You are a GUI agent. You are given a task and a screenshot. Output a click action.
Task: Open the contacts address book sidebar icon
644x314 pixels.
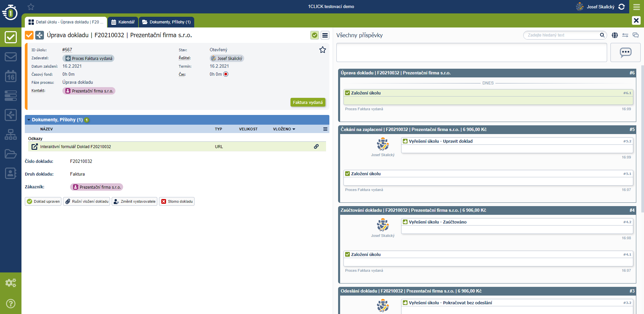11,173
